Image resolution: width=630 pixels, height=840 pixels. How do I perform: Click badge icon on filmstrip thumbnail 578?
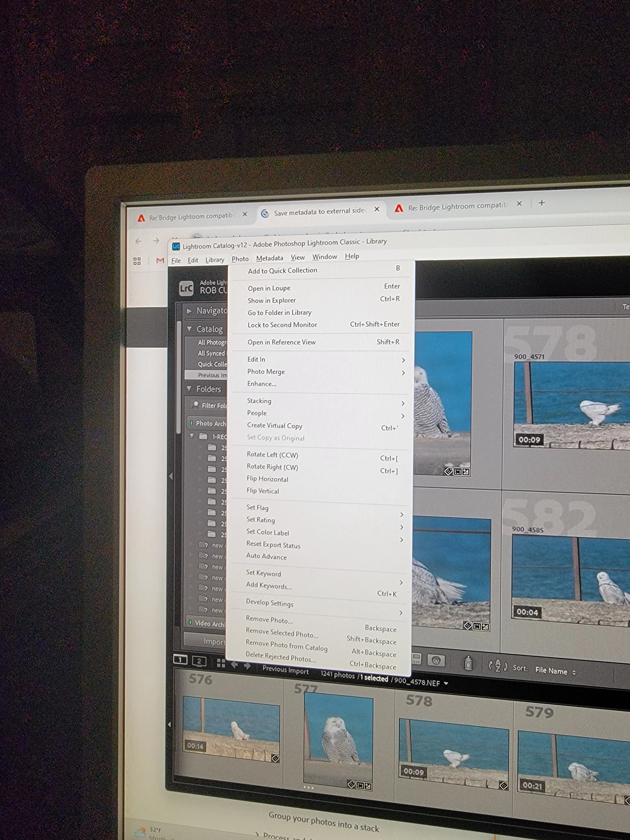click(504, 786)
